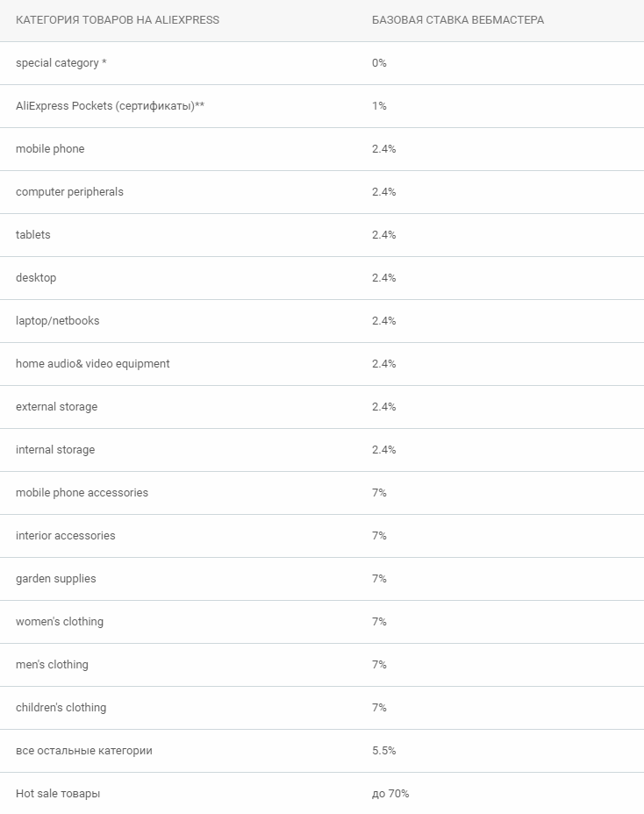Image resolution: width=644 pixels, height=814 pixels.
Task: Select the 'mobile phone' category text
Action: coord(50,149)
